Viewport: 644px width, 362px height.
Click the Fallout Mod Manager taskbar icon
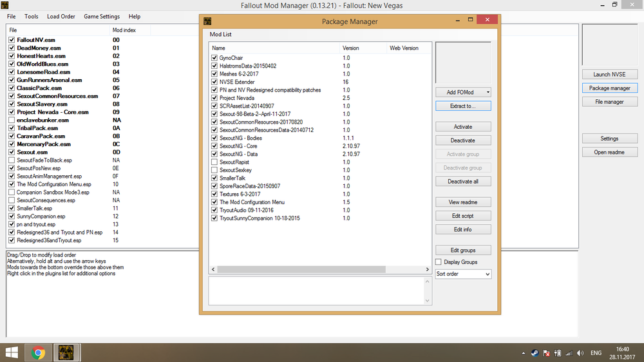tap(66, 352)
